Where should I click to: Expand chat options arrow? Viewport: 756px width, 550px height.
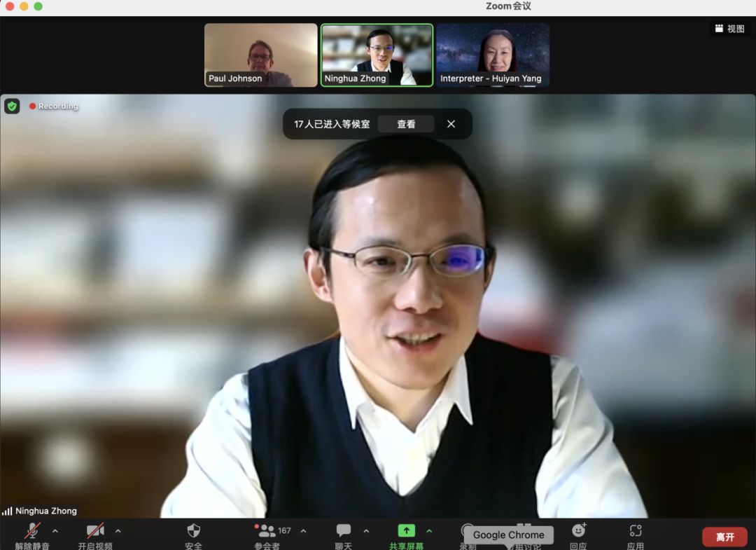pos(366,531)
